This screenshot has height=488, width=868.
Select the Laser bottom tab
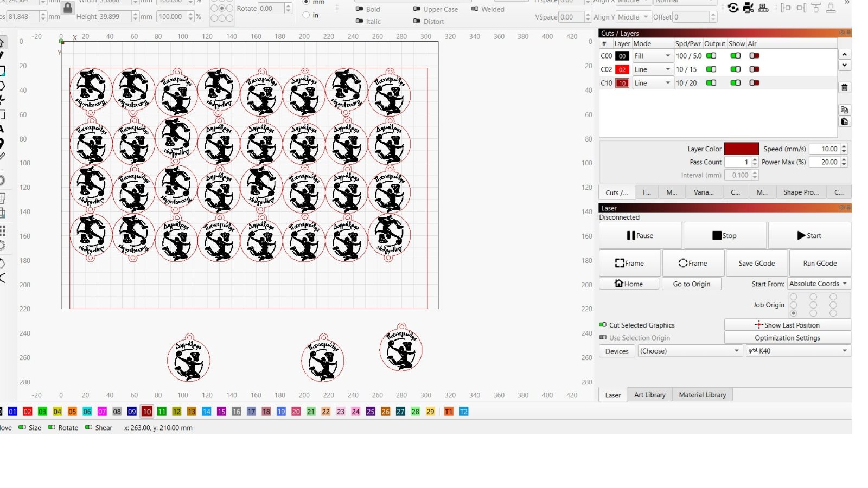click(613, 395)
